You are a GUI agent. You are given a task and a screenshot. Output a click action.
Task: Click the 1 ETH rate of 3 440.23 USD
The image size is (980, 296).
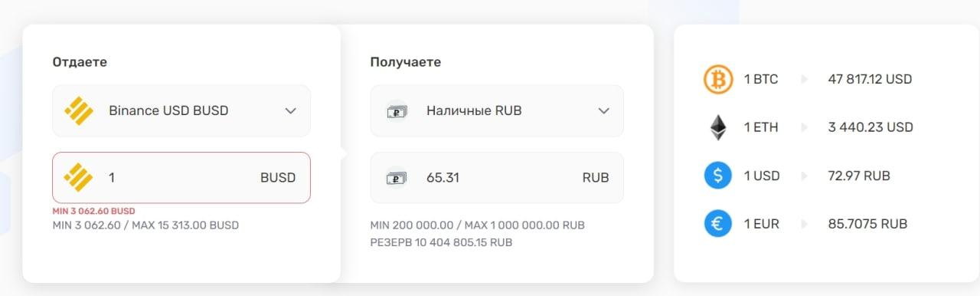pos(871,127)
